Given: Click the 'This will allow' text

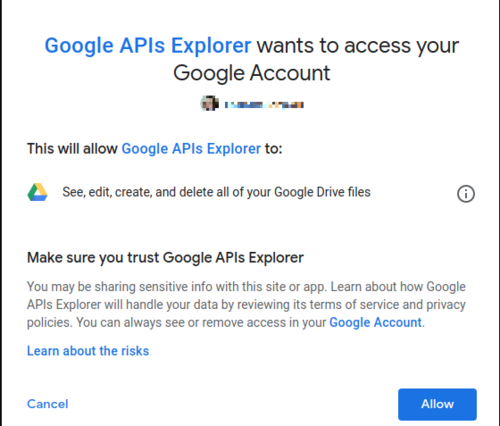Looking at the screenshot, I should [x=72, y=149].
